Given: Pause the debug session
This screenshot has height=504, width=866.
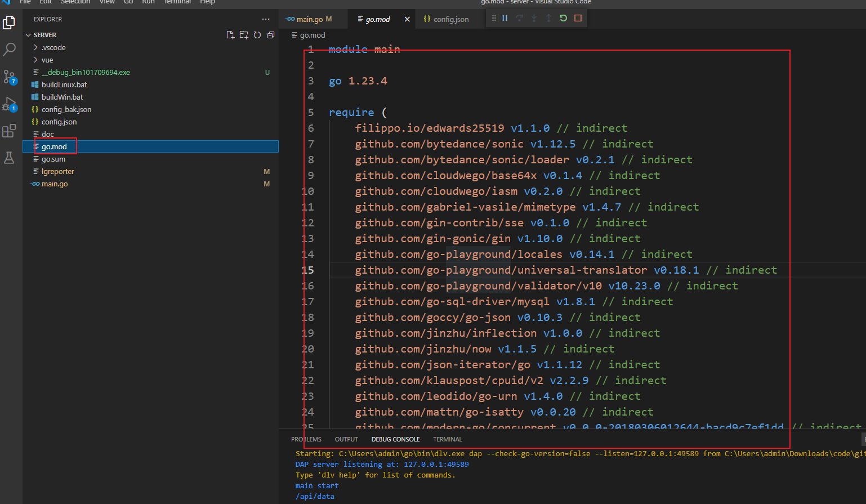Looking at the screenshot, I should pyautogui.click(x=505, y=18).
